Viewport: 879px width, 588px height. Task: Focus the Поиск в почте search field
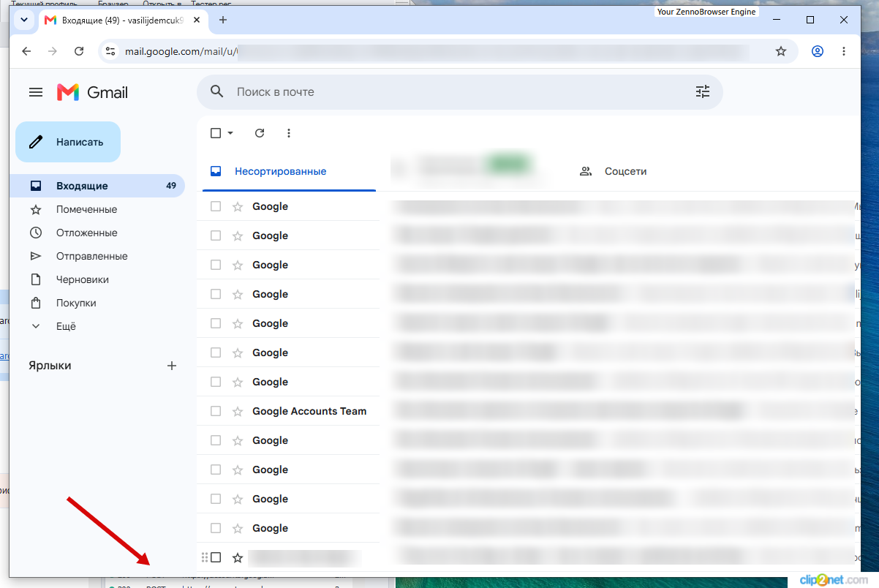(x=459, y=92)
